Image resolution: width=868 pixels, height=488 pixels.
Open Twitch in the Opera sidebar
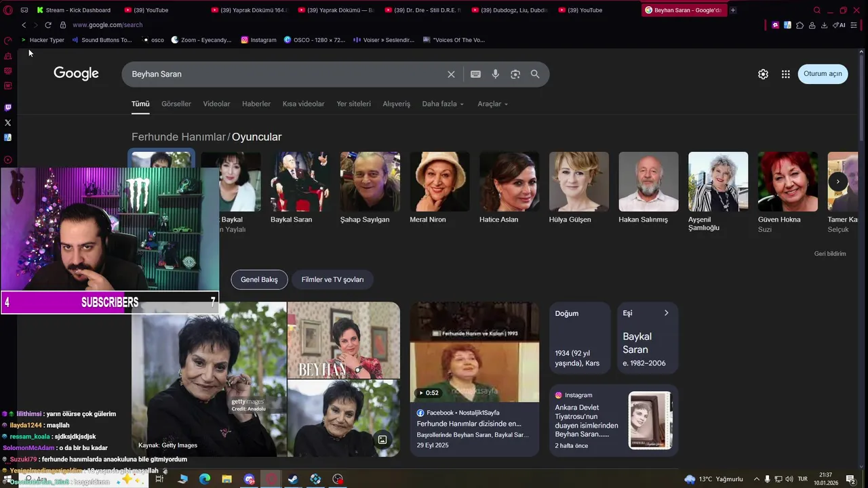tap(8, 107)
